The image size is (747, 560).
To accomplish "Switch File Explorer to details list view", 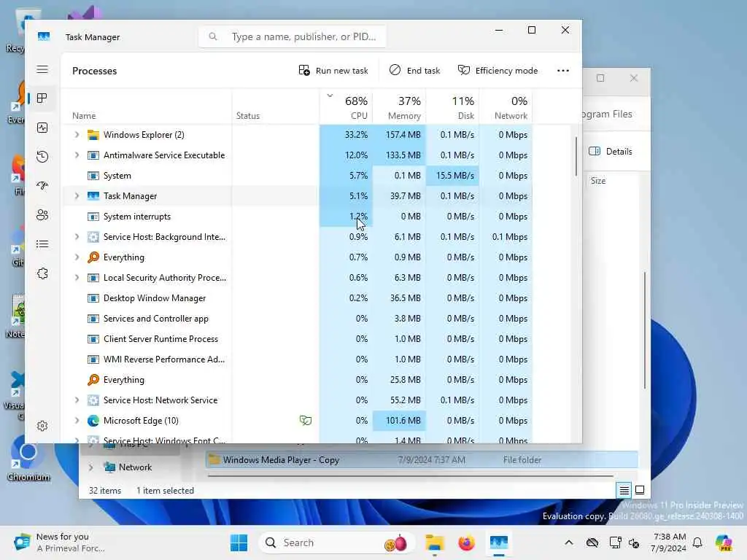I will tap(624, 490).
